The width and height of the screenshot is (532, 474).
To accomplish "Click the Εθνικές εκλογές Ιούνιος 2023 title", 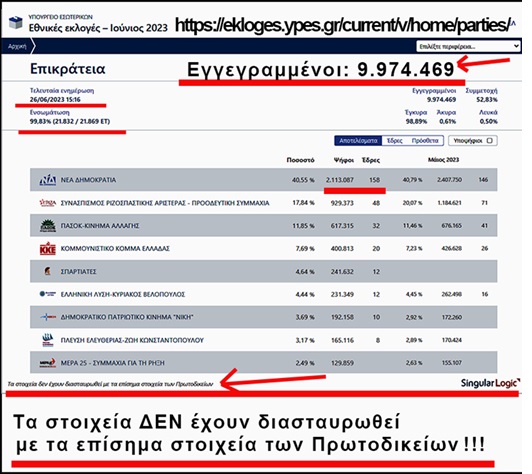I will tap(98, 28).
